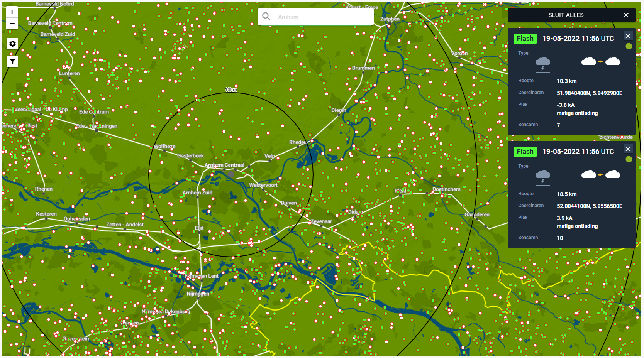Screen dimensions: 644x358
Task: Click the Zetten - Andelst label
Action: (125, 225)
